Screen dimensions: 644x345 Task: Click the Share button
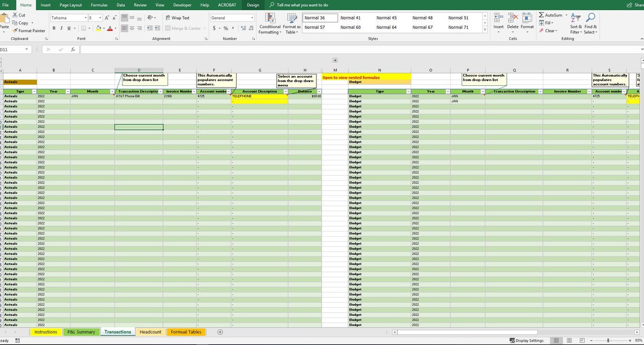pos(637,5)
